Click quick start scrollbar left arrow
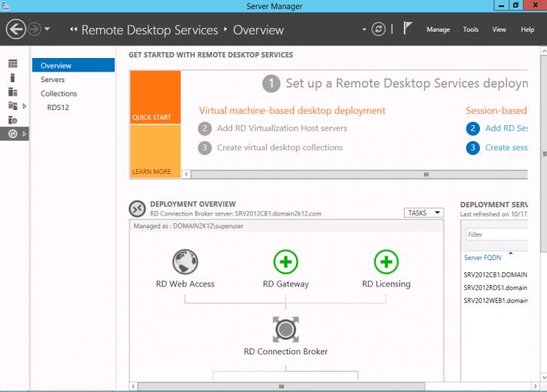The height and width of the screenshot is (392, 547). (x=187, y=174)
